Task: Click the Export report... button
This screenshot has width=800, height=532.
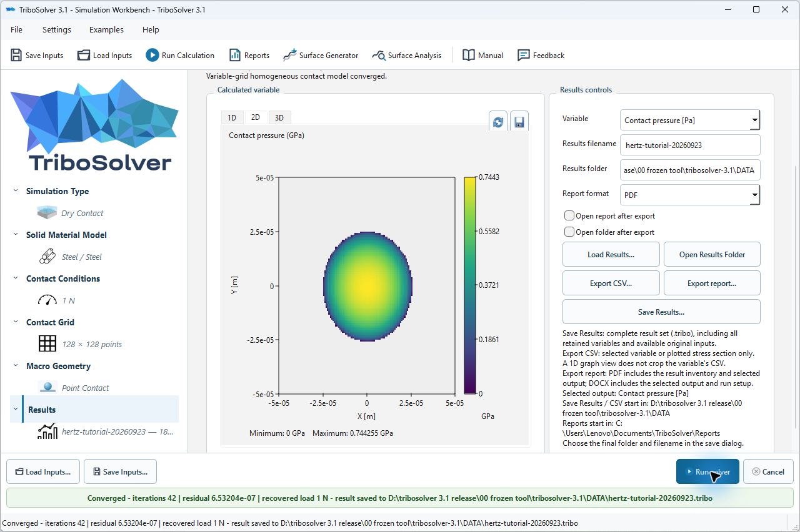Action: (x=712, y=283)
